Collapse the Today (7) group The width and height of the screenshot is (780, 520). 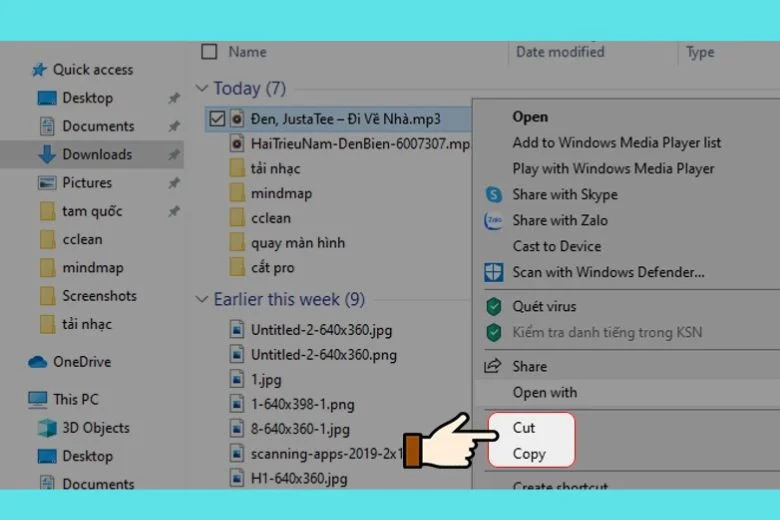pyautogui.click(x=201, y=89)
